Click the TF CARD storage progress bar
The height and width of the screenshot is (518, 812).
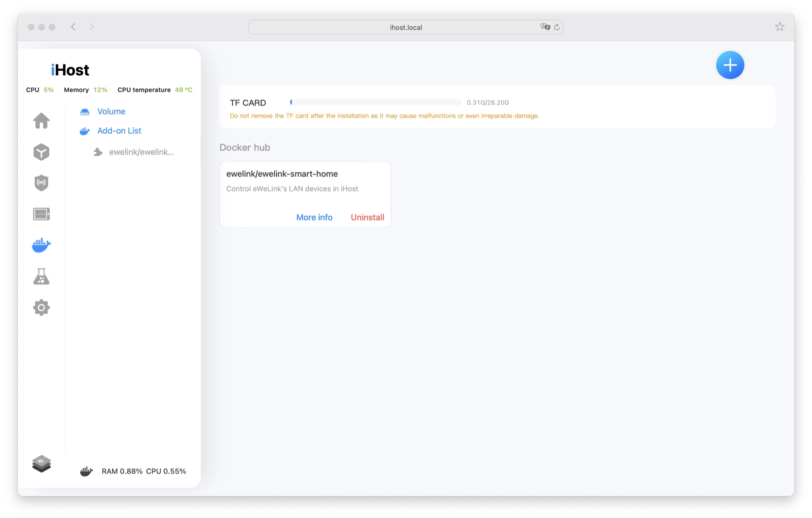(x=376, y=102)
